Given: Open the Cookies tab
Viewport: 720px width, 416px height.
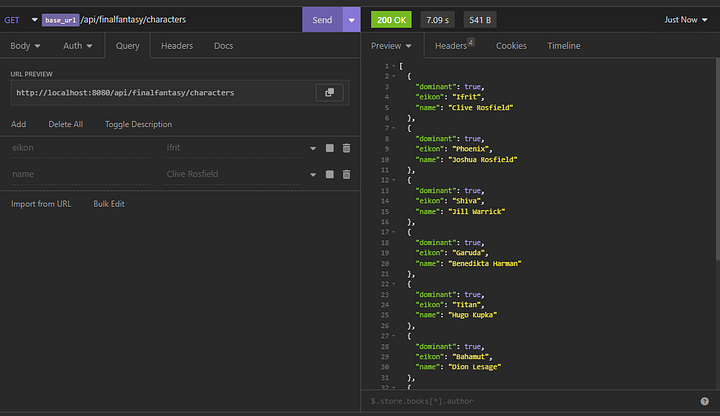Looking at the screenshot, I should pyautogui.click(x=511, y=46).
